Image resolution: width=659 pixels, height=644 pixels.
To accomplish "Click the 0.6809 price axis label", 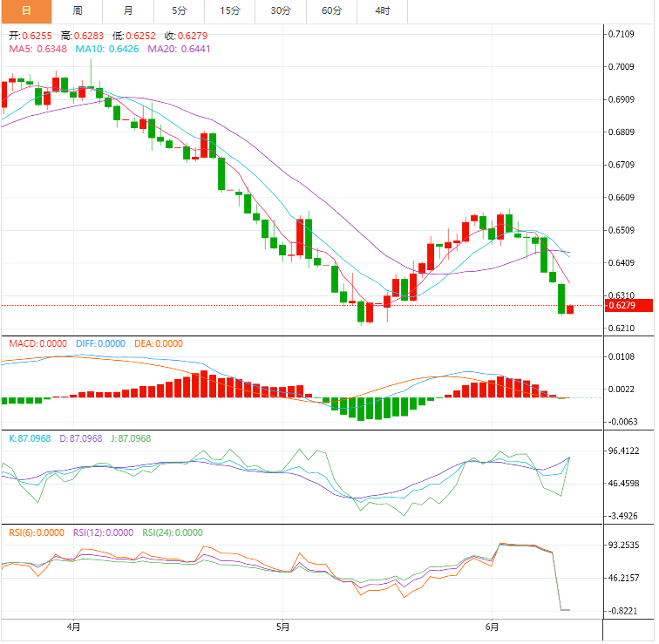I will pyautogui.click(x=622, y=132).
